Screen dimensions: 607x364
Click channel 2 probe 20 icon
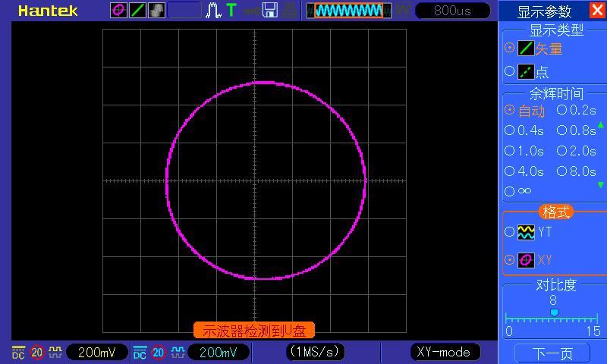click(159, 353)
